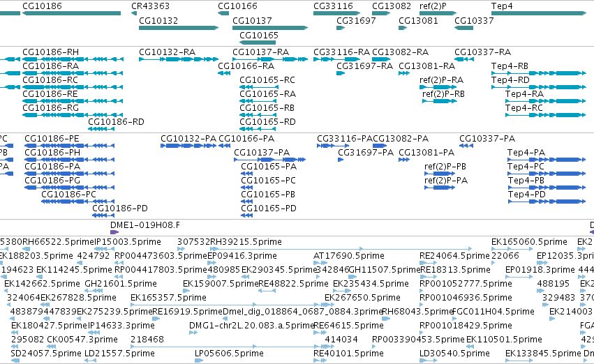Click the RE40101.5prime EST label
The image size is (594, 364).
(348, 354)
